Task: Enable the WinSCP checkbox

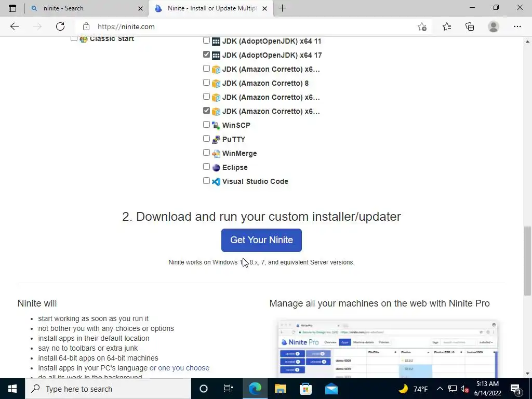Action: (206, 125)
